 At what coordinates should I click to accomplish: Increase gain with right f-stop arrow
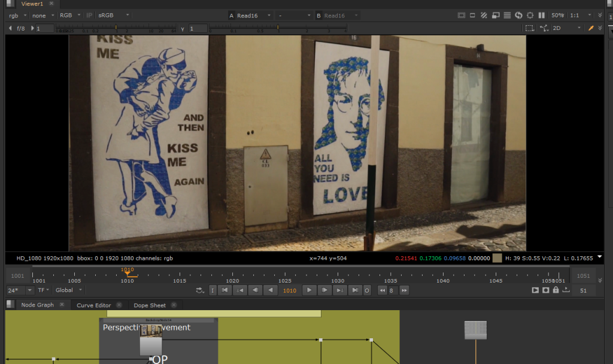point(32,28)
